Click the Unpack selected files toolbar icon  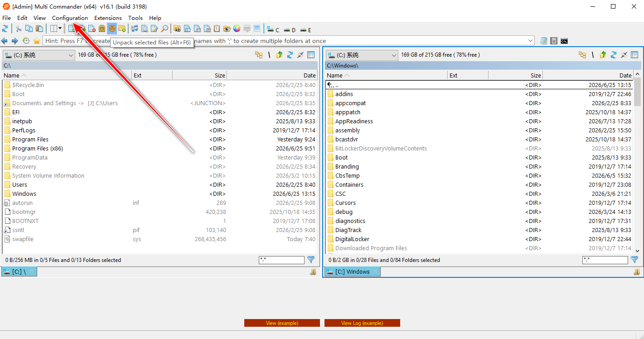coord(111,29)
